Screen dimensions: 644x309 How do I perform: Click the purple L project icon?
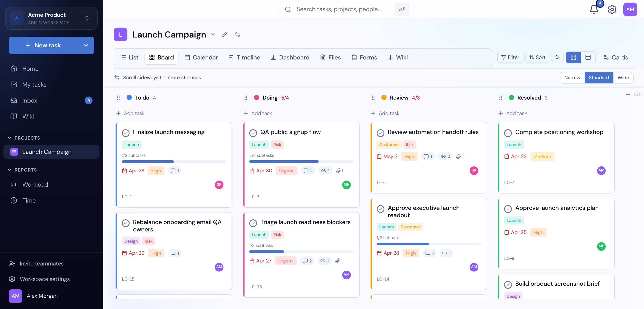pos(121,34)
